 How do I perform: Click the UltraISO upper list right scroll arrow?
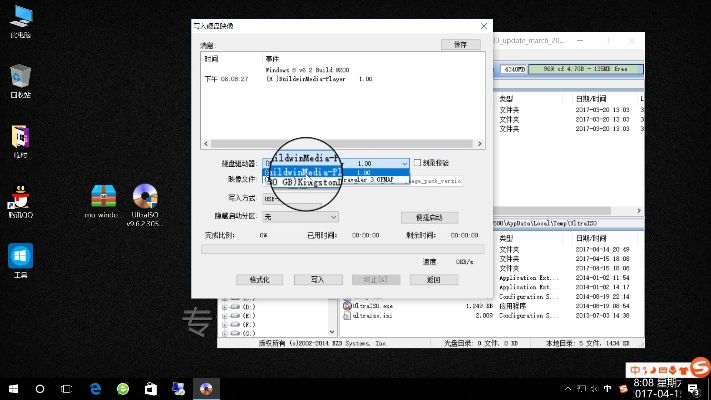pyautogui.click(x=639, y=211)
